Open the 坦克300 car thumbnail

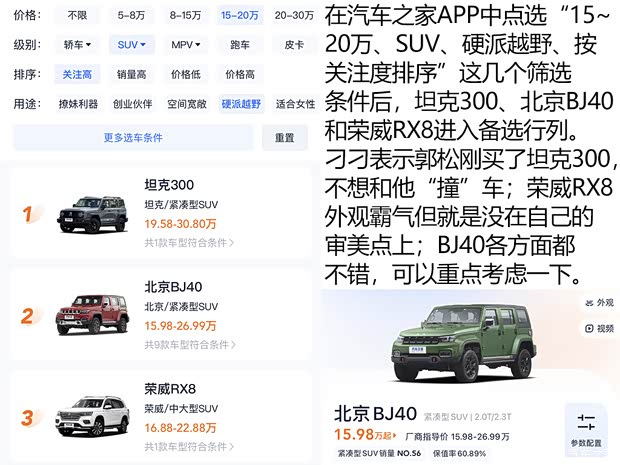(93, 214)
